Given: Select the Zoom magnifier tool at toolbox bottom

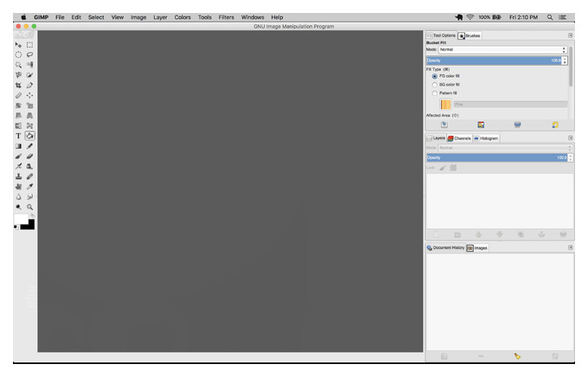Looking at the screenshot, I should [29, 207].
